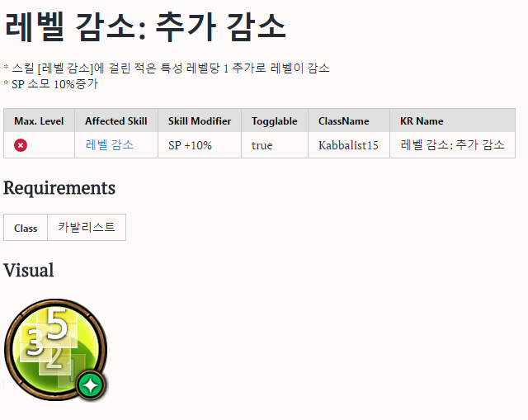Click the Affected Skill column header
The image size is (528, 420).
[x=116, y=120]
